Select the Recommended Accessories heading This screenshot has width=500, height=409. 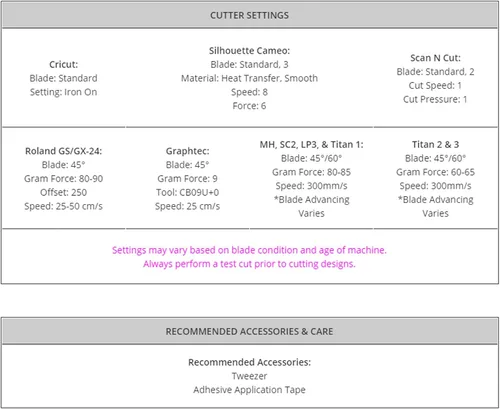[x=249, y=362]
